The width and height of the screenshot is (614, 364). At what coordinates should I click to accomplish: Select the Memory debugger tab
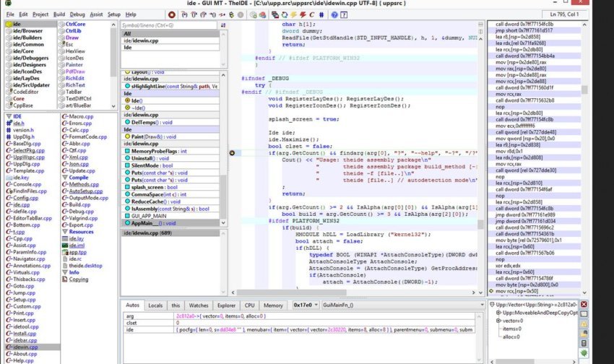pos(273,305)
